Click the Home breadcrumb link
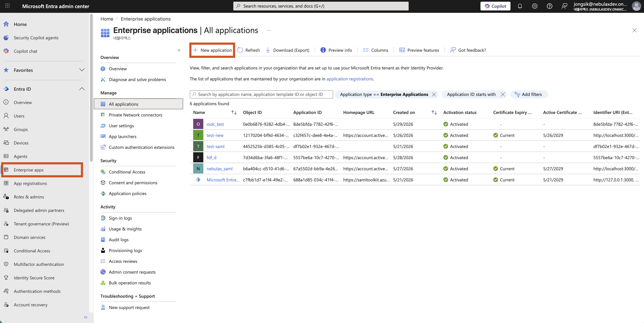This screenshot has width=644, height=323. (x=107, y=19)
